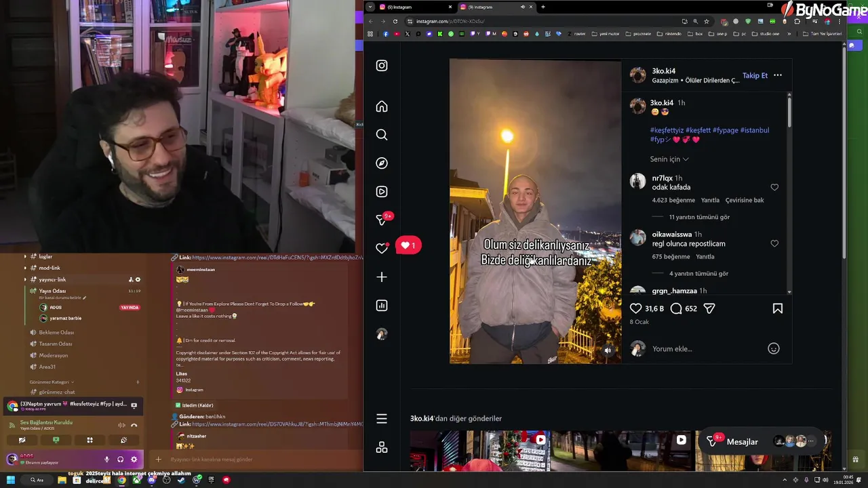Open profile avatar in Instagram sidebar
This screenshot has height=488, width=868.
tap(382, 334)
